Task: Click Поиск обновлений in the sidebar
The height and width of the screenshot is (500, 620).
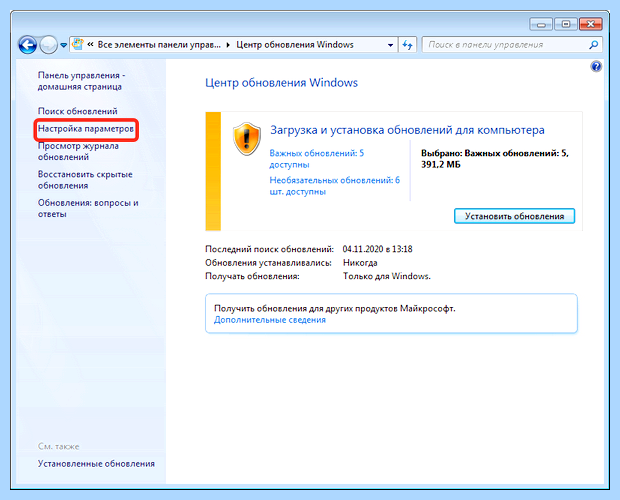Action: coord(78,111)
